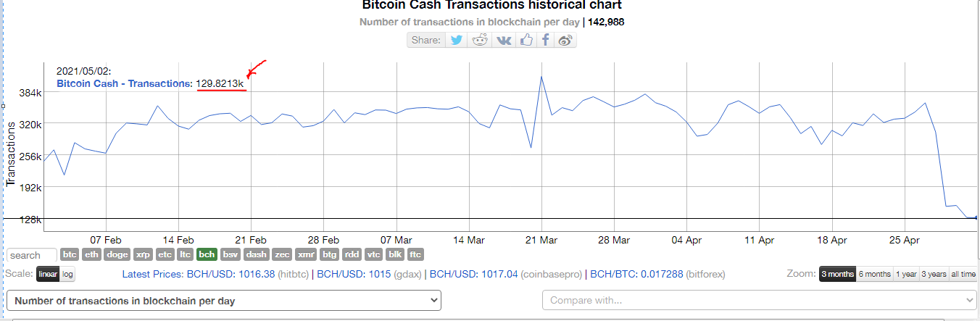Focus the coin search field
The image size is (980, 321).
(x=33, y=255)
